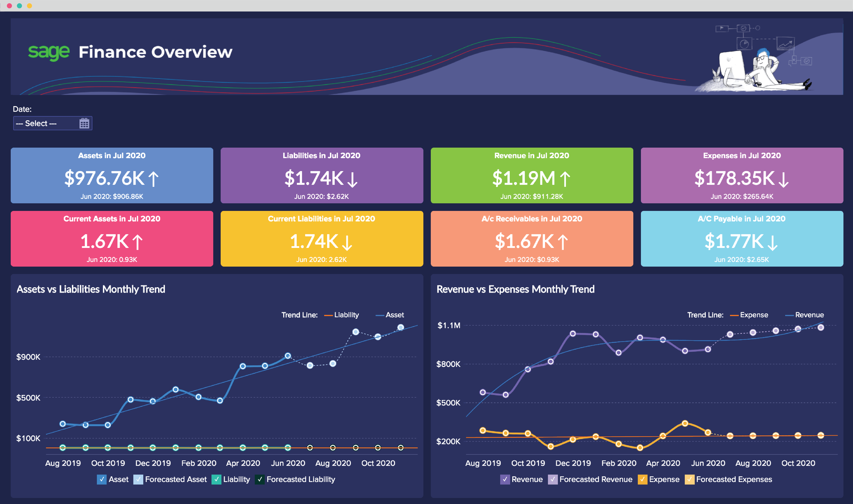Toggle the Forecasted Liability checkbox

260,479
